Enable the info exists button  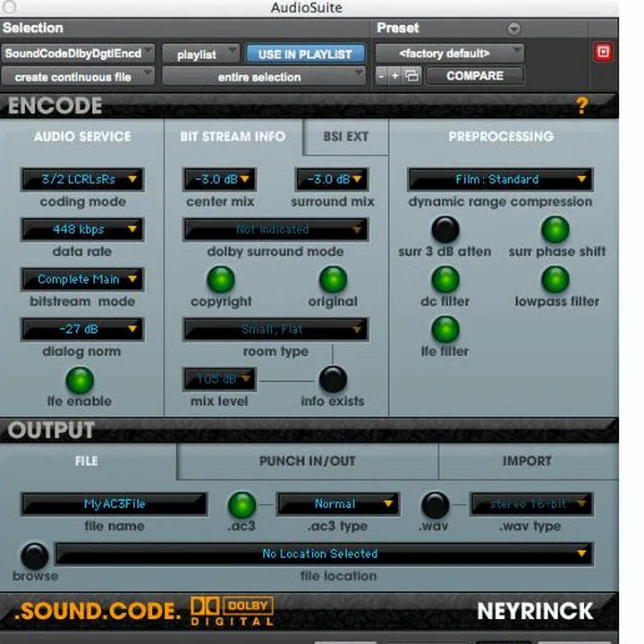(x=333, y=379)
